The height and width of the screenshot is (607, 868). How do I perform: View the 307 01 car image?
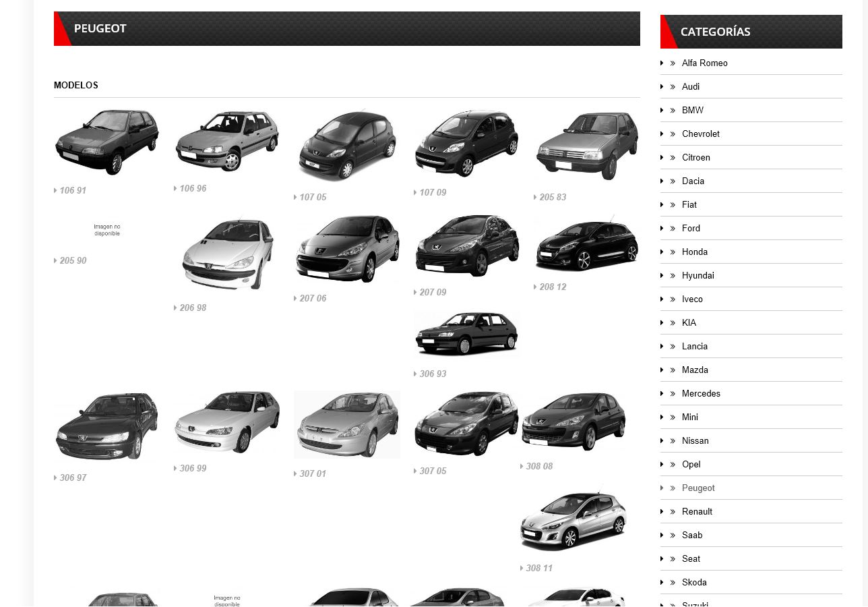point(347,425)
